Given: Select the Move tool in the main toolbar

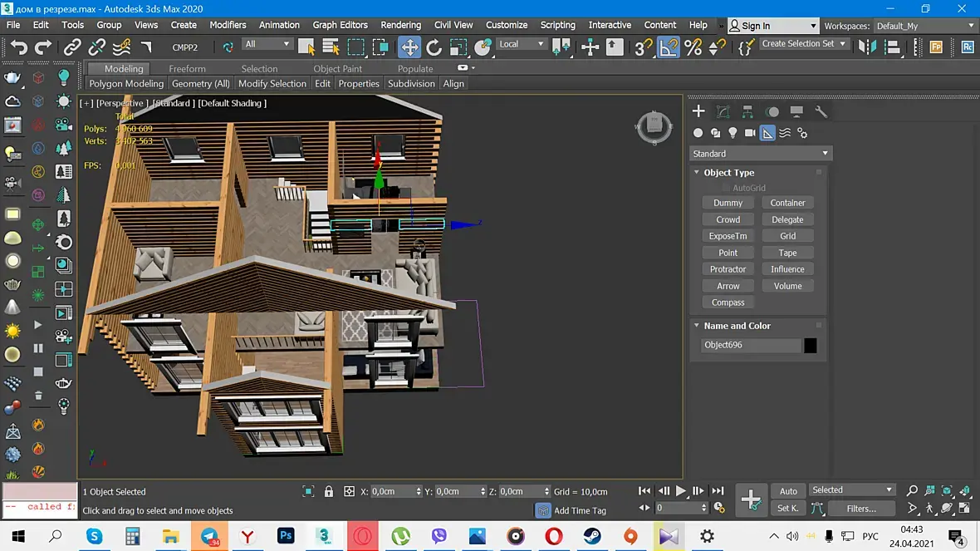Looking at the screenshot, I should (x=409, y=47).
